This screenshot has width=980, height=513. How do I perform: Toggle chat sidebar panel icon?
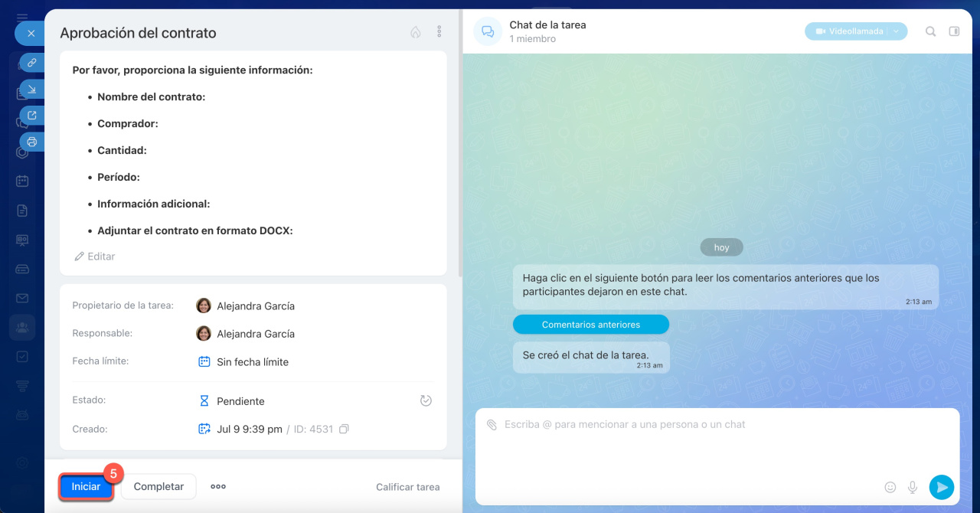954,31
